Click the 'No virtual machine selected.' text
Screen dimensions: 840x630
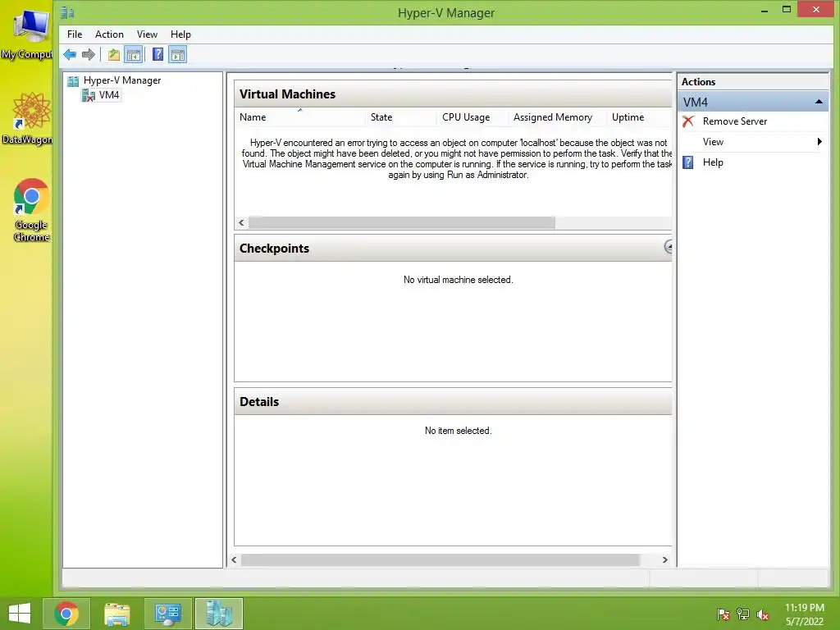click(458, 280)
